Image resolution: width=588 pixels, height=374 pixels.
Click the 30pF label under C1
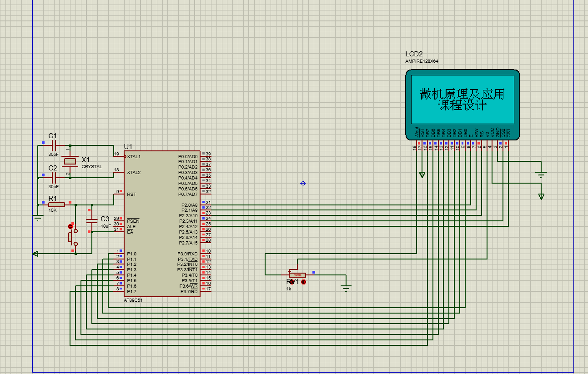[x=54, y=155]
